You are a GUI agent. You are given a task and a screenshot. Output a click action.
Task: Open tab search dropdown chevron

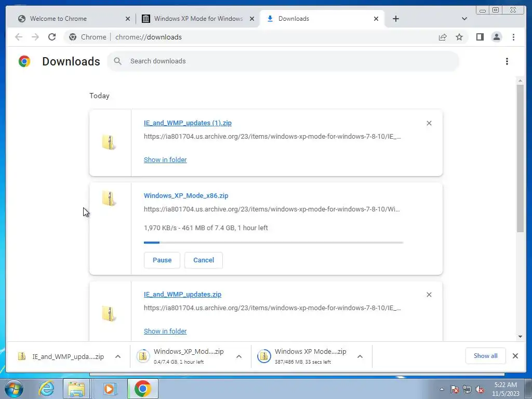point(464,19)
